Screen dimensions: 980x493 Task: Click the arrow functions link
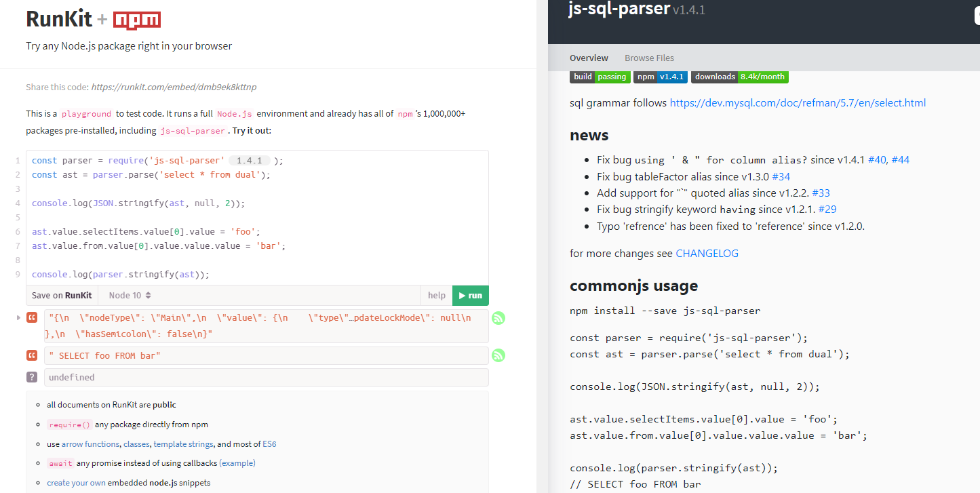(90, 444)
